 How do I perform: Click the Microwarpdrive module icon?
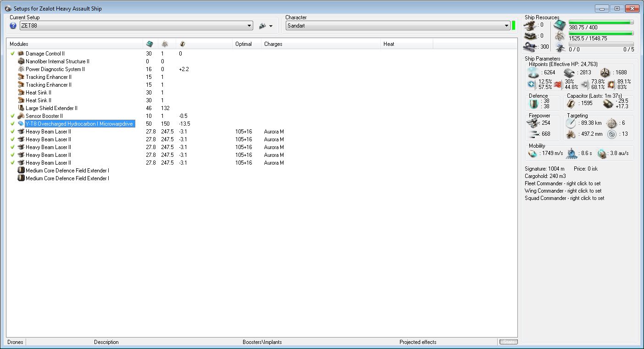click(21, 124)
